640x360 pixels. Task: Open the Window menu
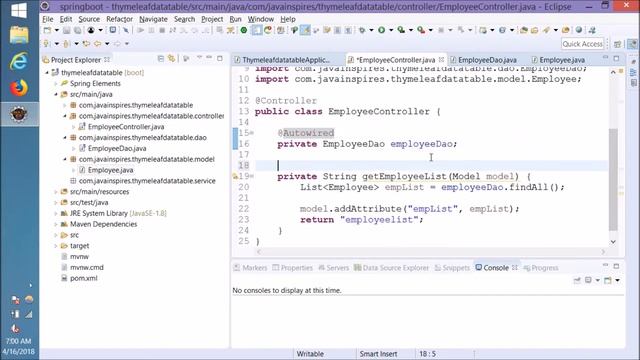point(261,19)
